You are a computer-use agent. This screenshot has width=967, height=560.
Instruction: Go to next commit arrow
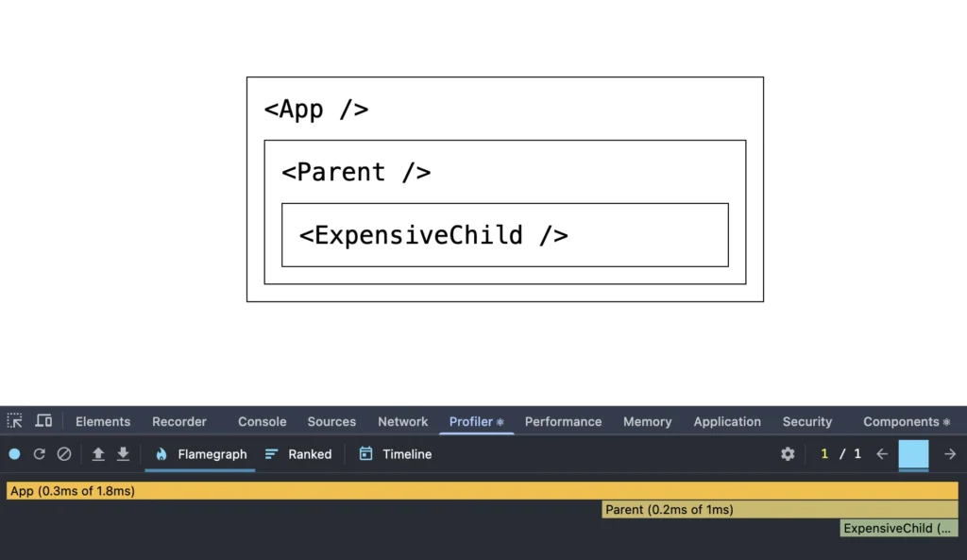click(x=950, y=454)
